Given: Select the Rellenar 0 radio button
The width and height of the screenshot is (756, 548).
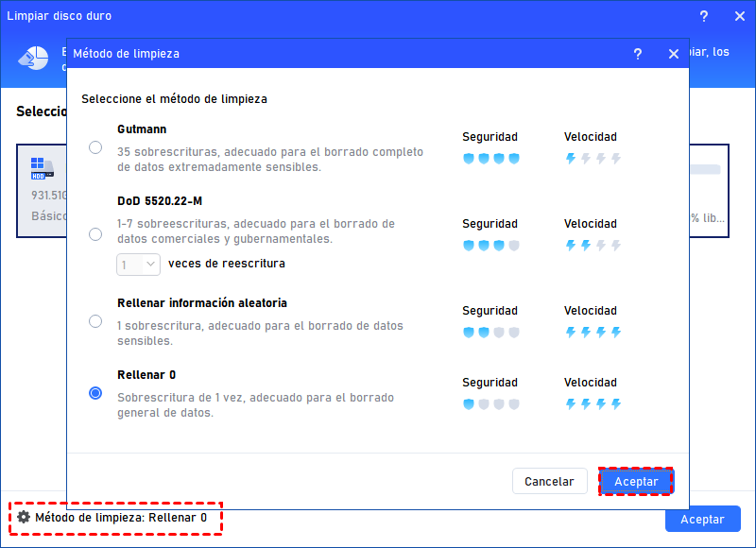Looking at the screenshot, I should point(95,393).
